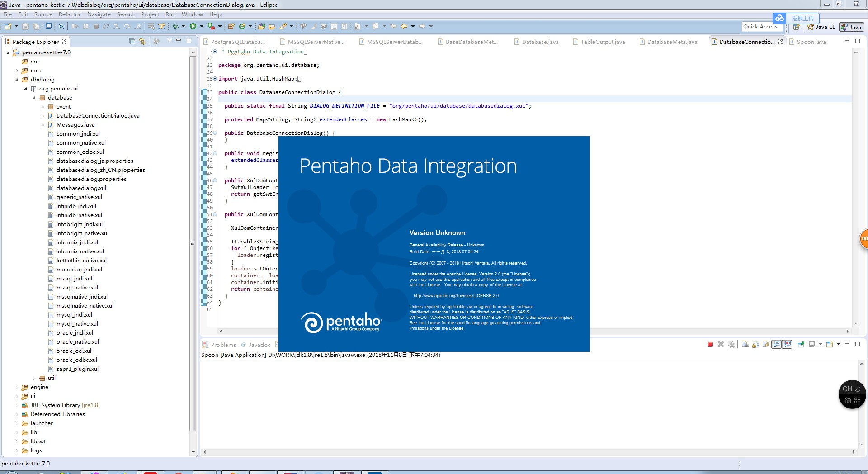Click the New file toolbar icon
Screen dimensions: 868x474
click(x=8, y=26)
